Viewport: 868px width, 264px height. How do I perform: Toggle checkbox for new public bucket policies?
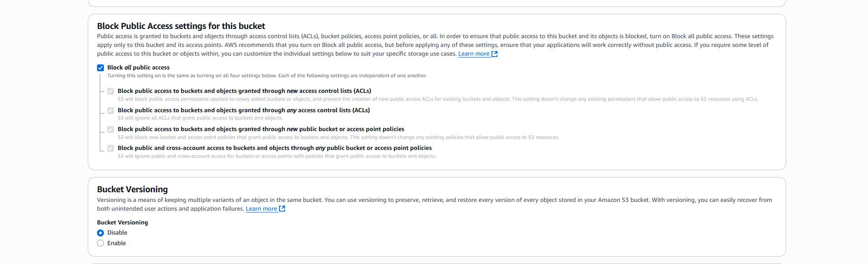[x=111, y=129]
